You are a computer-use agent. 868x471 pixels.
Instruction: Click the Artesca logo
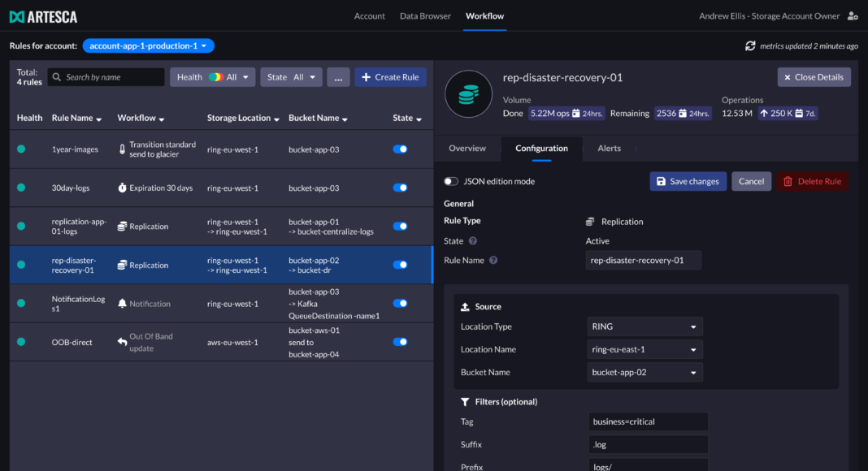click(43, 16)
